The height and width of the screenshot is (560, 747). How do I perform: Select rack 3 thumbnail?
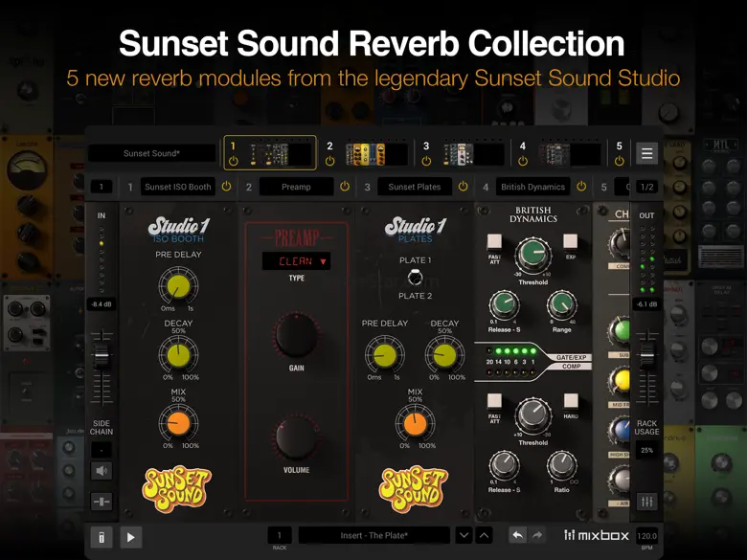[473, 154]
